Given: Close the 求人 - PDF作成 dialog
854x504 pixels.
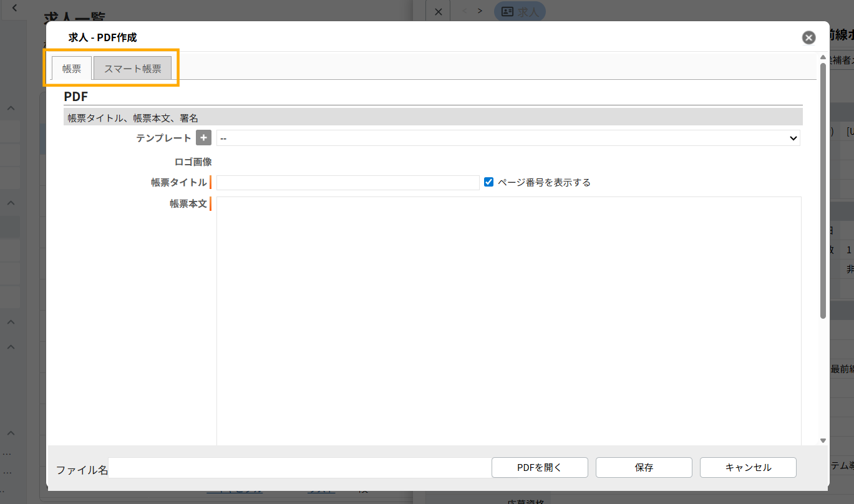Looking at the screenshot, I should (x=808, y=37).
